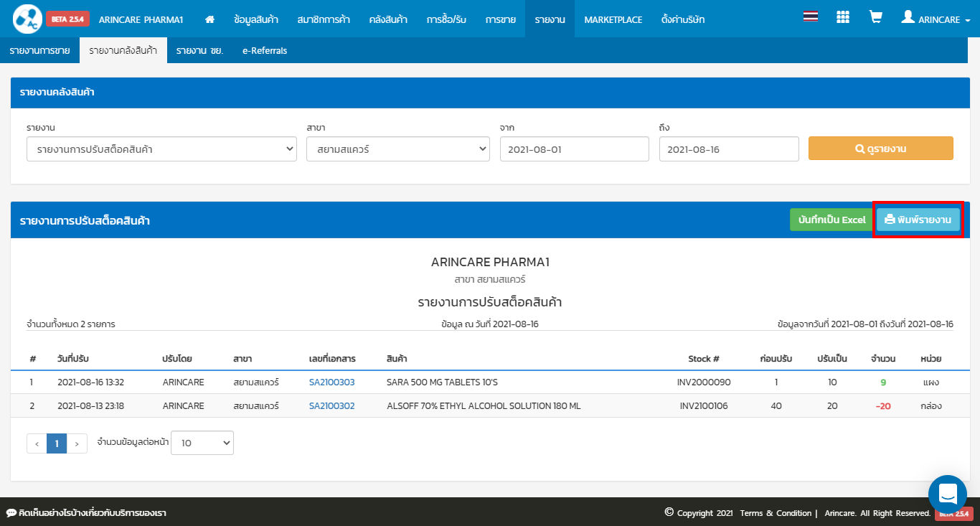Screen dimensions: 980x526
Task: Open the shopping cart icon
Action: (875, 17)
